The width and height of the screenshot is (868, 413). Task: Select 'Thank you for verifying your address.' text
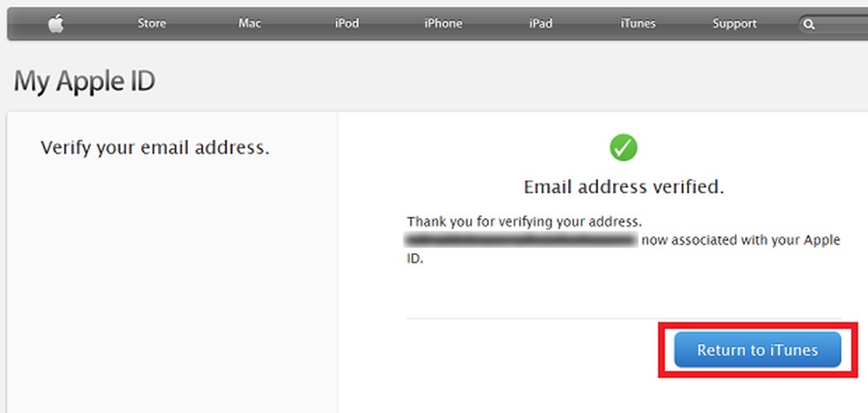click(524, 222)
